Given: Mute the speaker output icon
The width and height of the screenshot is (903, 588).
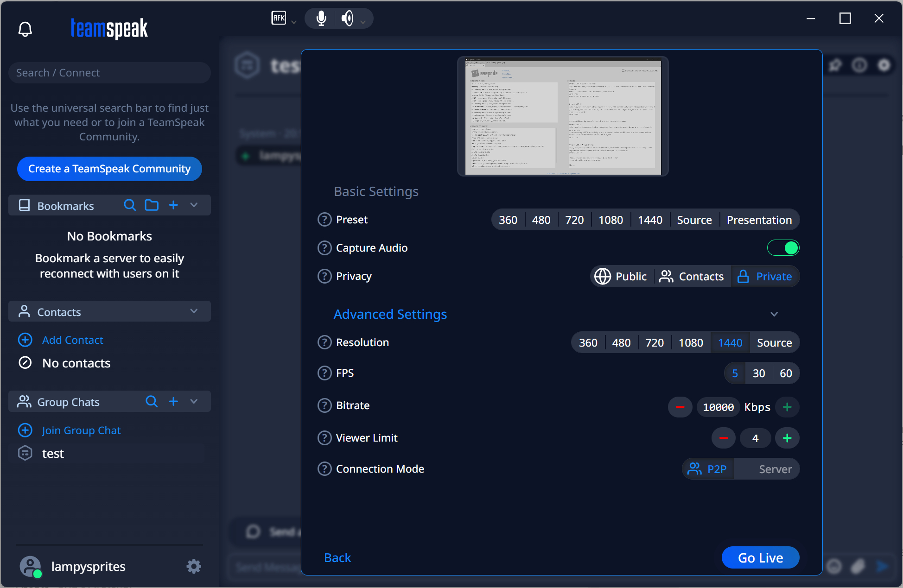Looking at the screenshot, I should tap(347, 19).
